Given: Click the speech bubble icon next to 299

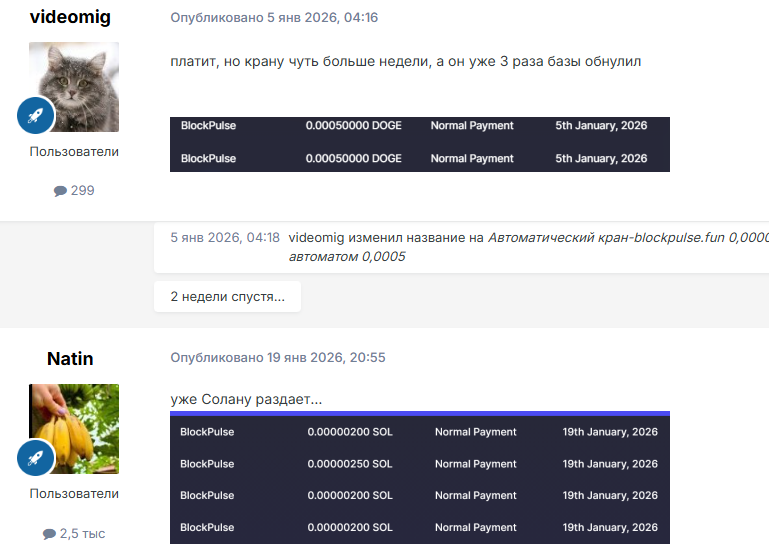Looking at the screenshot, I should pyautogui.click(x=60, y=190).
